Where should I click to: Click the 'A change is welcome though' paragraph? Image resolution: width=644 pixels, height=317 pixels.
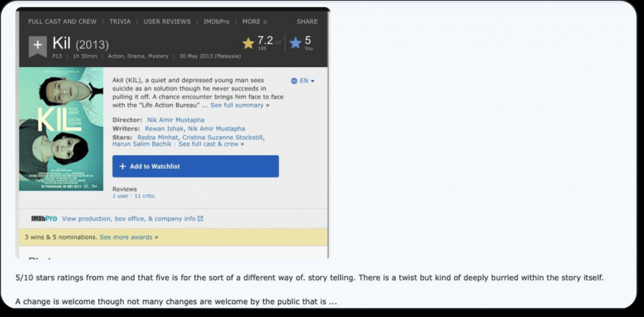pos(176,302)
